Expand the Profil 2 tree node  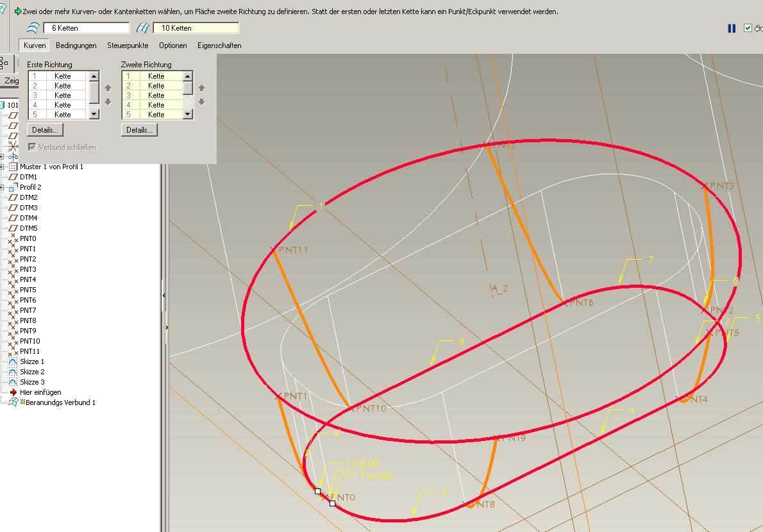coord(2,187)
